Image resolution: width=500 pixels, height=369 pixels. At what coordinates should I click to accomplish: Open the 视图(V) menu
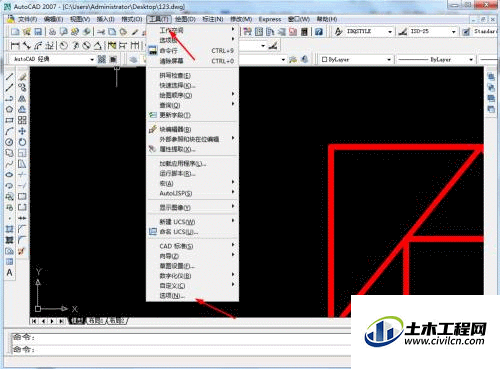80,19
